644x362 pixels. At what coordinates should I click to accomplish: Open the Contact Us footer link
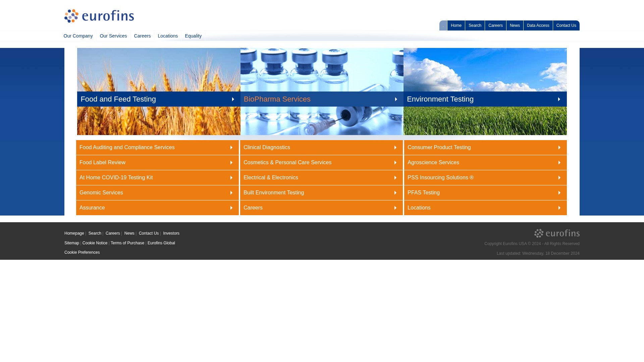click(149, 233)
